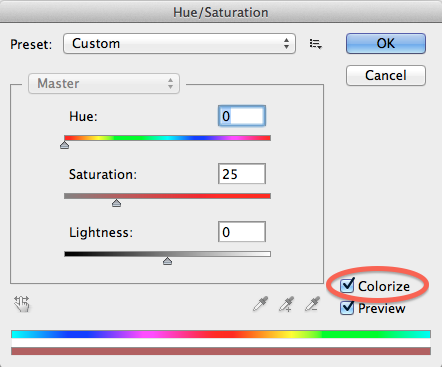The height and width of the screenshot is (367, 442).
Task: Click on the rainbow Hue slider track
Action: click(167, 138)
